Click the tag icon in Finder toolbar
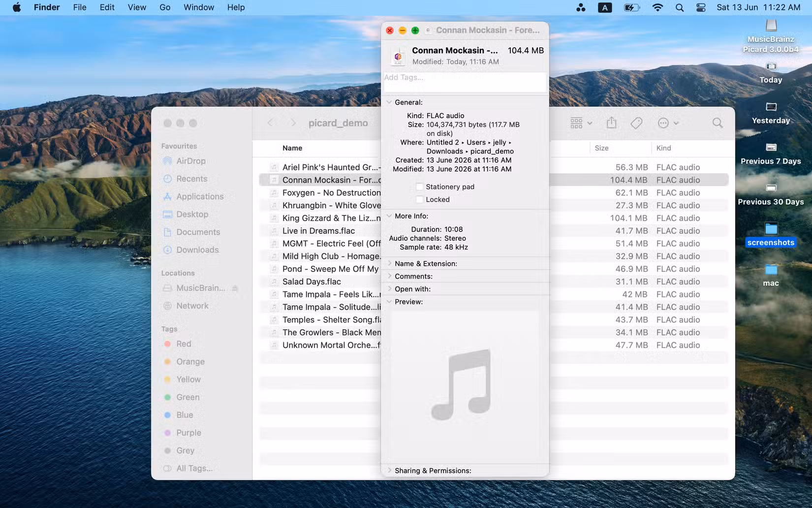 [x=636, y=123]
